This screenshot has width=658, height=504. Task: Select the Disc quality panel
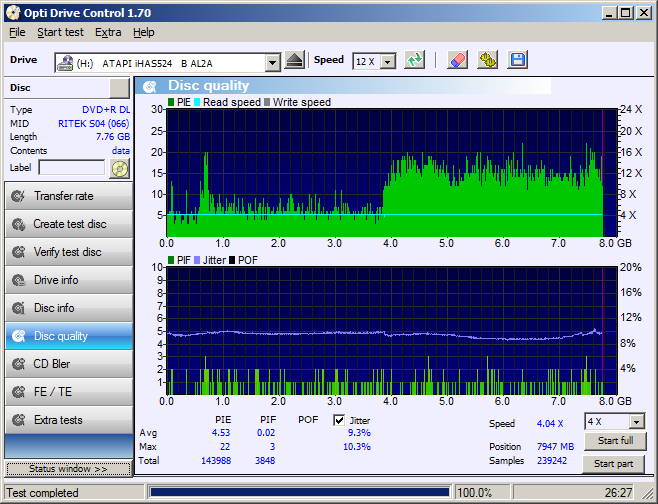69,336
